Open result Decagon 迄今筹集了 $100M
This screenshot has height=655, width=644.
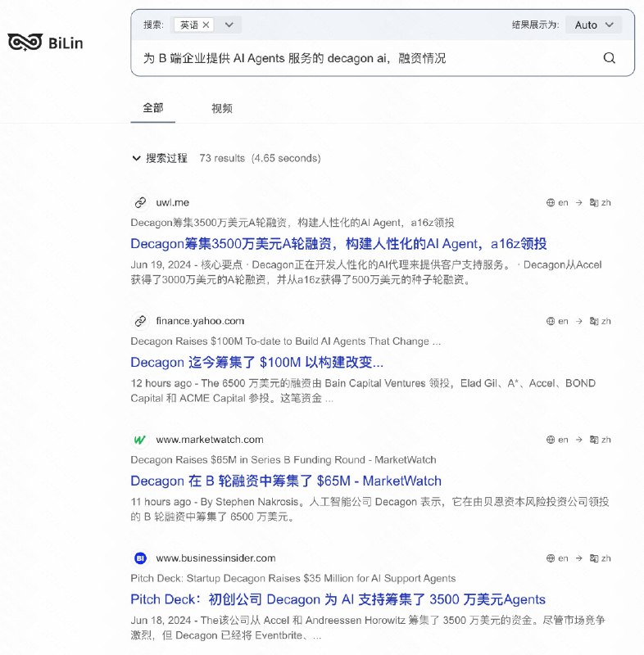(x=256, y=362)
